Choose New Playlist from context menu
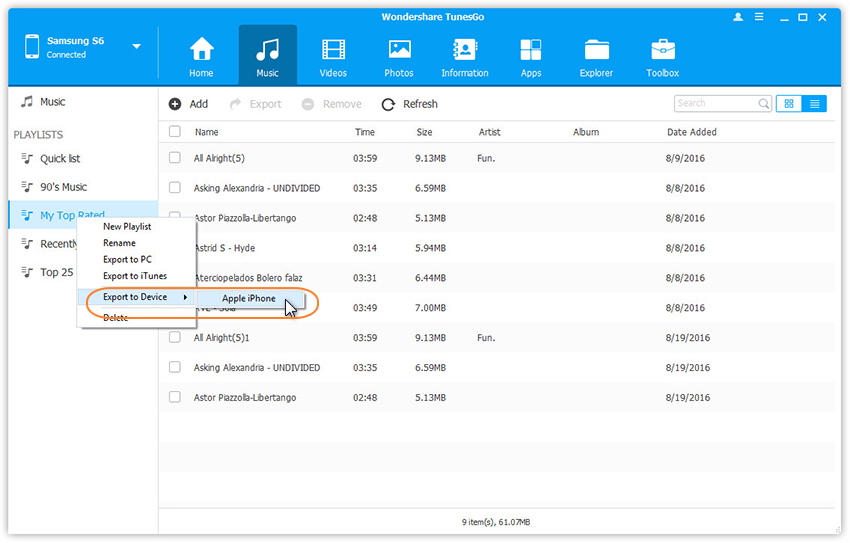Image resolution: width=850 pixels, height=543 pixels. click(x=127, y=227)
